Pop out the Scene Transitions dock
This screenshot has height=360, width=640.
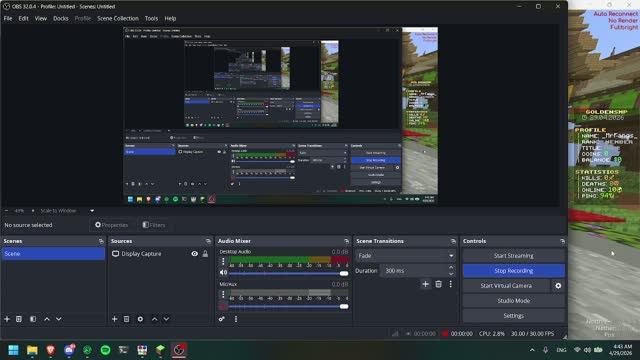[x=453, y=241]
